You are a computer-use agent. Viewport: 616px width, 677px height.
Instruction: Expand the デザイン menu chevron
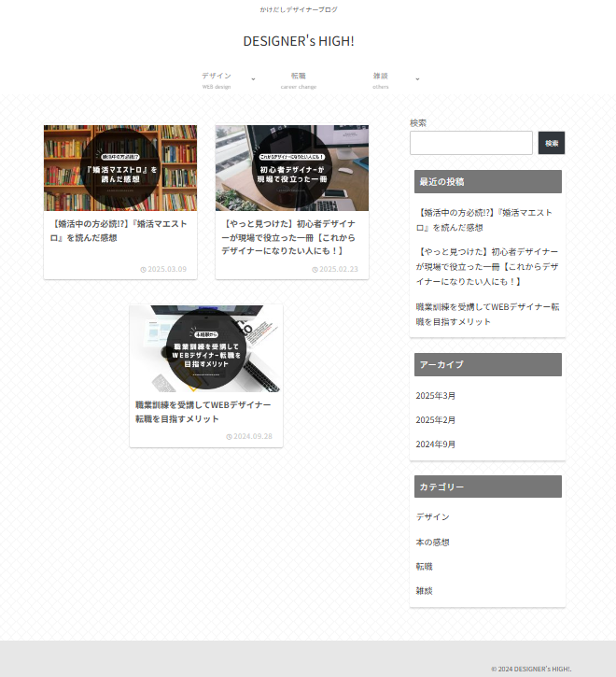click(x=253, y=79)
